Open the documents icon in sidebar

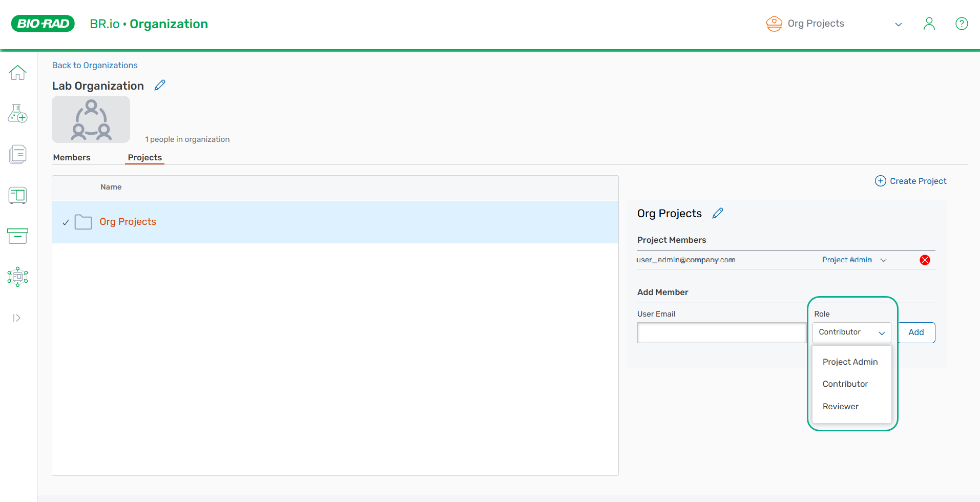click(x=17, y=154)
